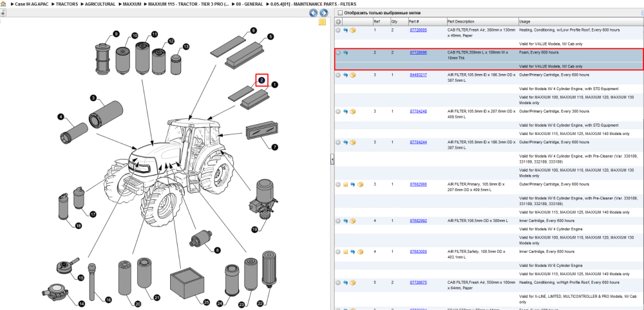The width and height of the screenshot is (644, 310).
Task: Click the round marker icon in the table header
Action: click(x=338, y=21)
